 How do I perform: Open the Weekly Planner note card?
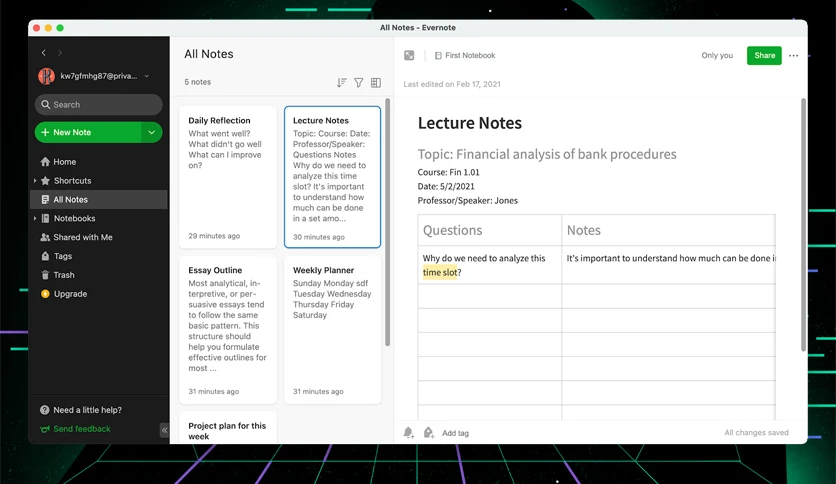click(x=333, y=329)
